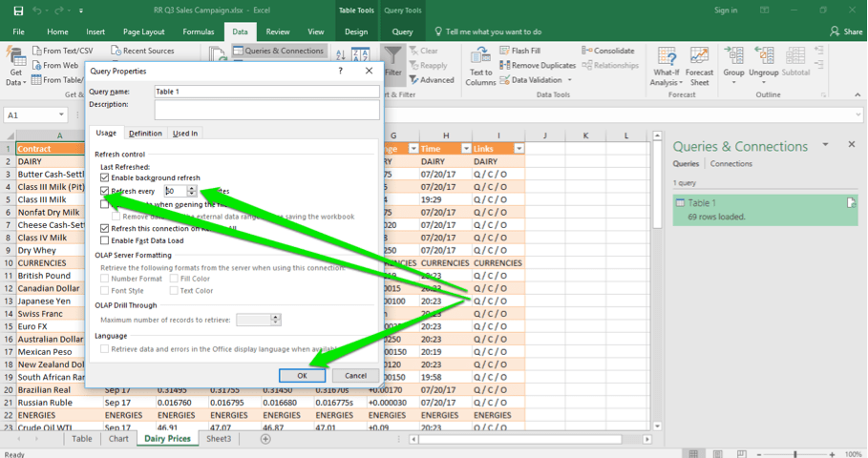Increase refresh minutes with up spinner
The image size is (868, 458).
[192, 188]
